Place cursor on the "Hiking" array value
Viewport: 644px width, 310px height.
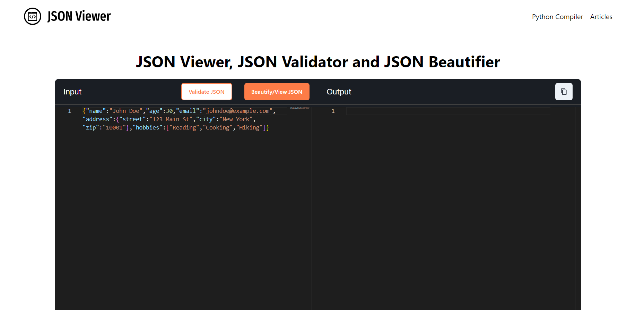pos(249,128)
